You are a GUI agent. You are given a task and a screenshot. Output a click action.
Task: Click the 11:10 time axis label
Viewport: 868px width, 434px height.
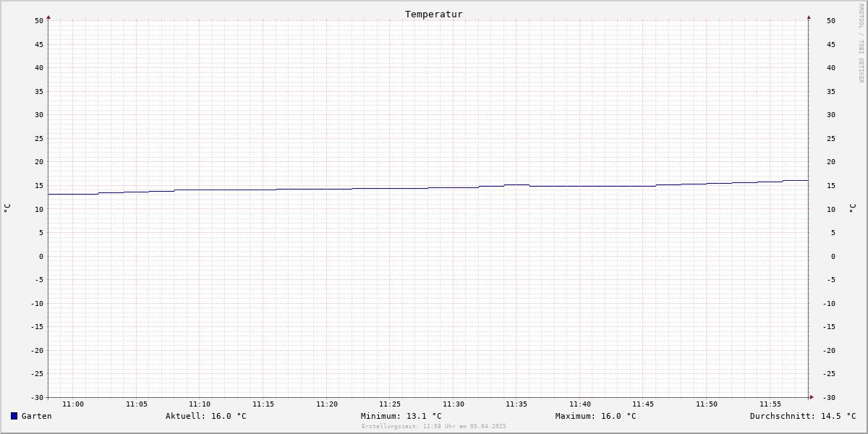click(200, 404)
